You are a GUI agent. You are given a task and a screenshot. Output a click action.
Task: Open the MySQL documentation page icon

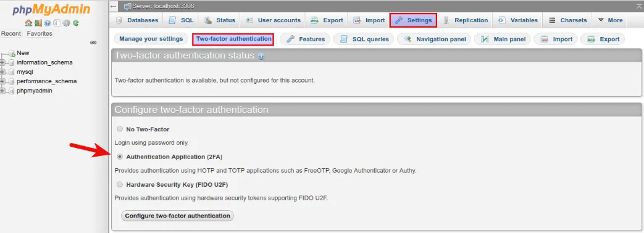click(x=57, y=23)
